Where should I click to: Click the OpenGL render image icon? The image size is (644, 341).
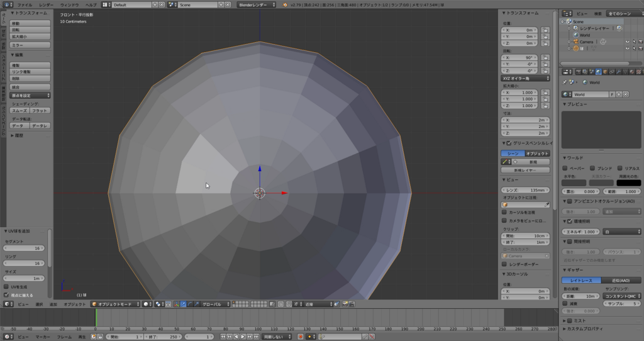(344, 304)
